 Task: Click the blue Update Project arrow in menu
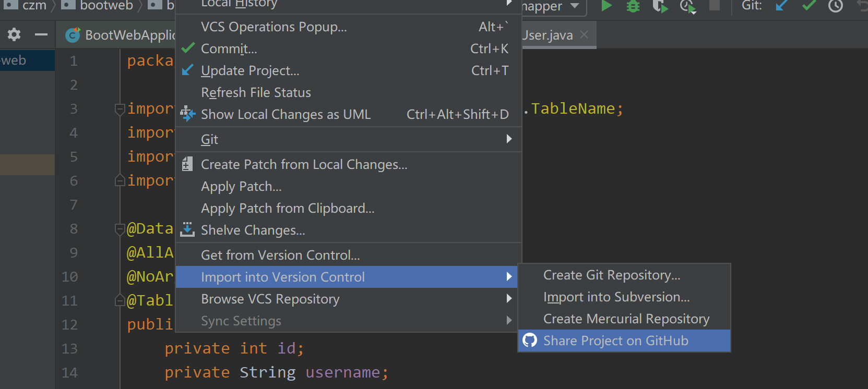[187, 70]
